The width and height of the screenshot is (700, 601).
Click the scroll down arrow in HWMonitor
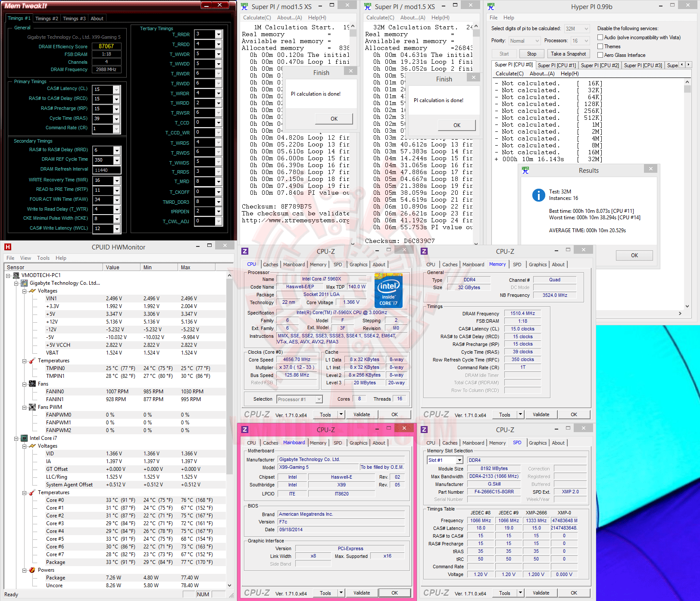click(229, 585)
